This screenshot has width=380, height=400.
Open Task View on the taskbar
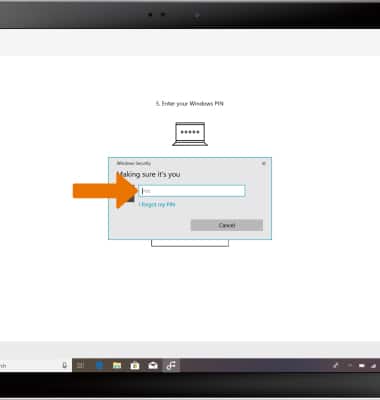click(81, 366)
